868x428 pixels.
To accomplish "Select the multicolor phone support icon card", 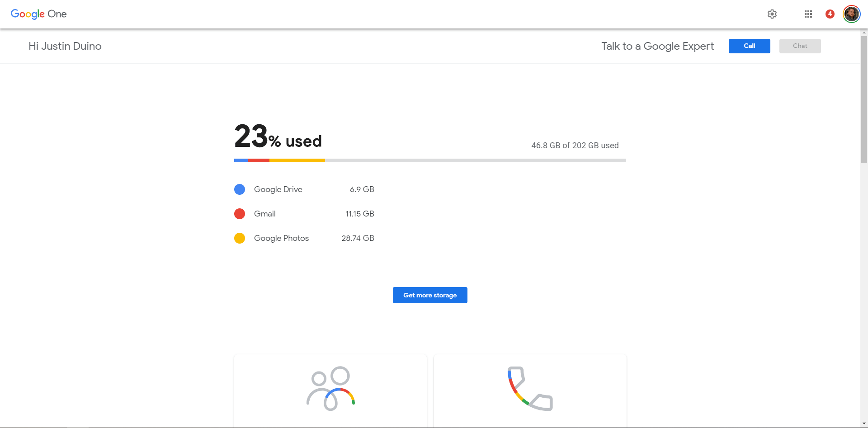I will click(530, 390).
